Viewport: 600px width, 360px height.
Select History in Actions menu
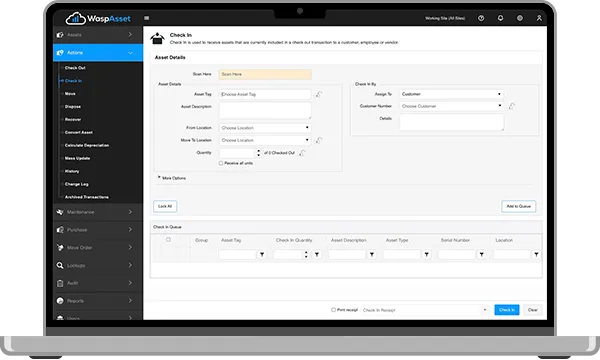72,171
